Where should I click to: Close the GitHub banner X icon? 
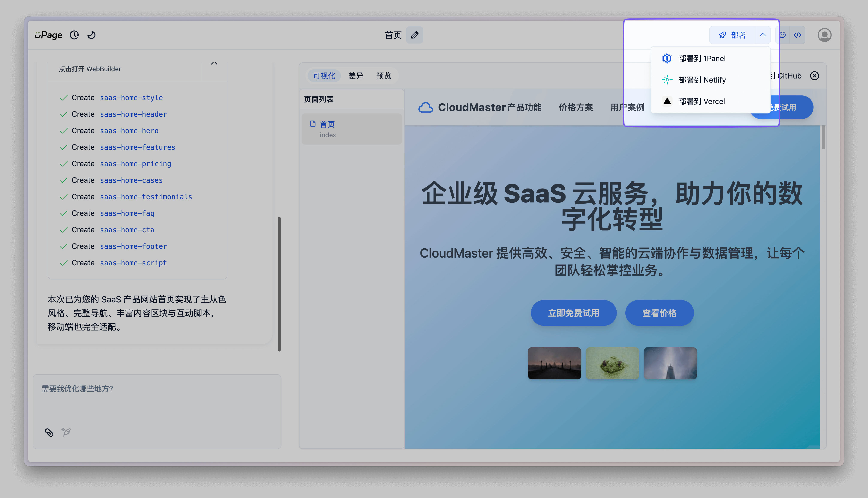point(815,75)
